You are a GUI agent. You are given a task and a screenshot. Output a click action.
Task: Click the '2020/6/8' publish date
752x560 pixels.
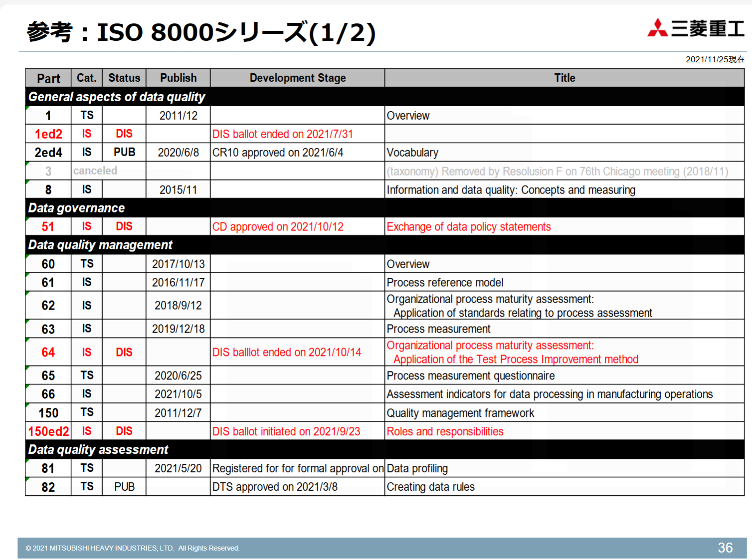point(178,153)
